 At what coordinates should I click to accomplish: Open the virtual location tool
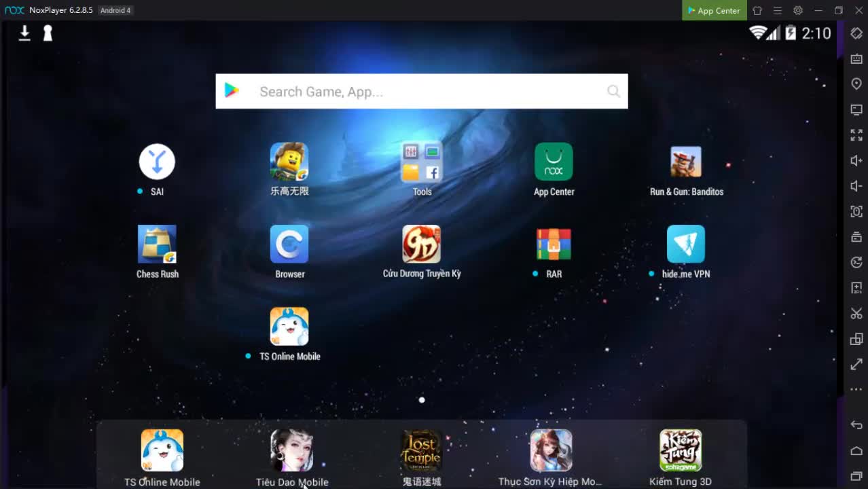pyautogui.click(x=856, y=84)
